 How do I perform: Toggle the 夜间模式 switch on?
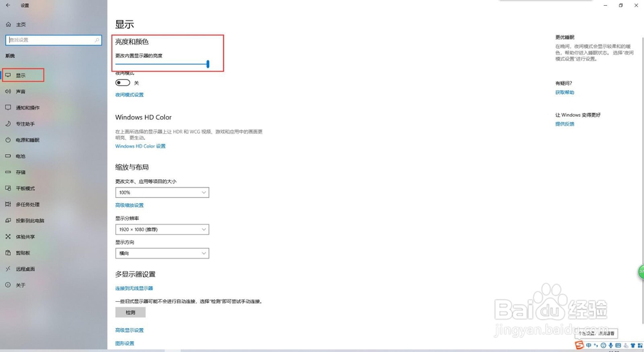coord(122,83)
